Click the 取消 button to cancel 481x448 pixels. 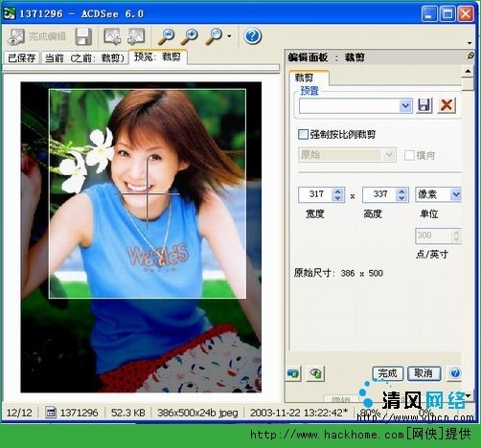[x=424, y=373]
